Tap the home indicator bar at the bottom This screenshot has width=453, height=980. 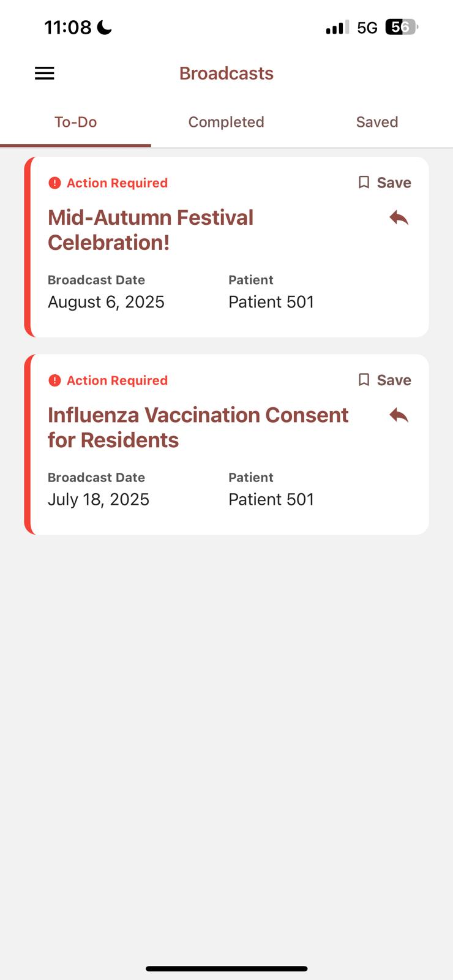pos(226,968)
